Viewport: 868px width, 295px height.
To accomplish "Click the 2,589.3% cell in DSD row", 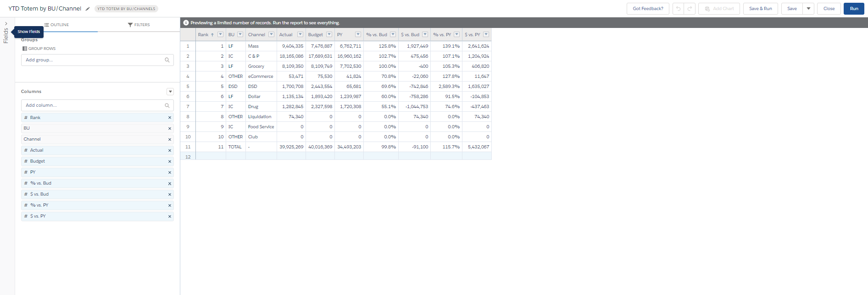I will (x=446, y=87).
